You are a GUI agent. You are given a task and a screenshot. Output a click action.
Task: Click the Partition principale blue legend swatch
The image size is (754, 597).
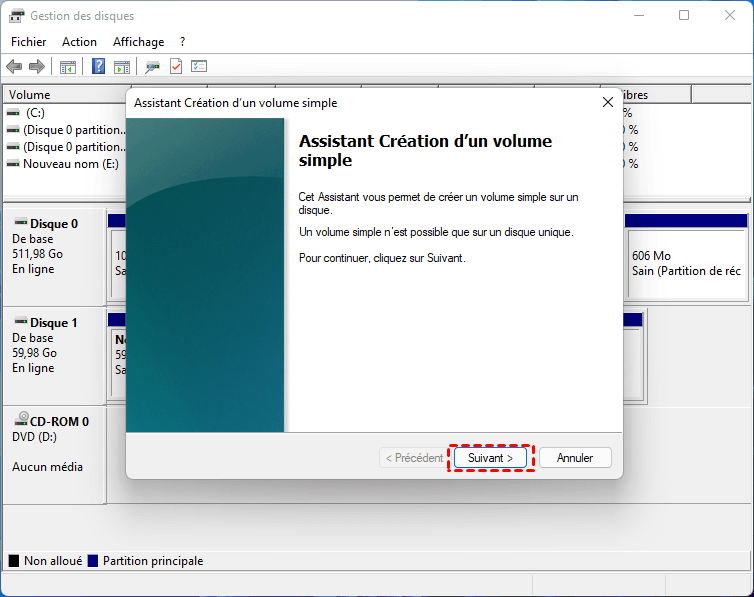[x=93, y=561]
